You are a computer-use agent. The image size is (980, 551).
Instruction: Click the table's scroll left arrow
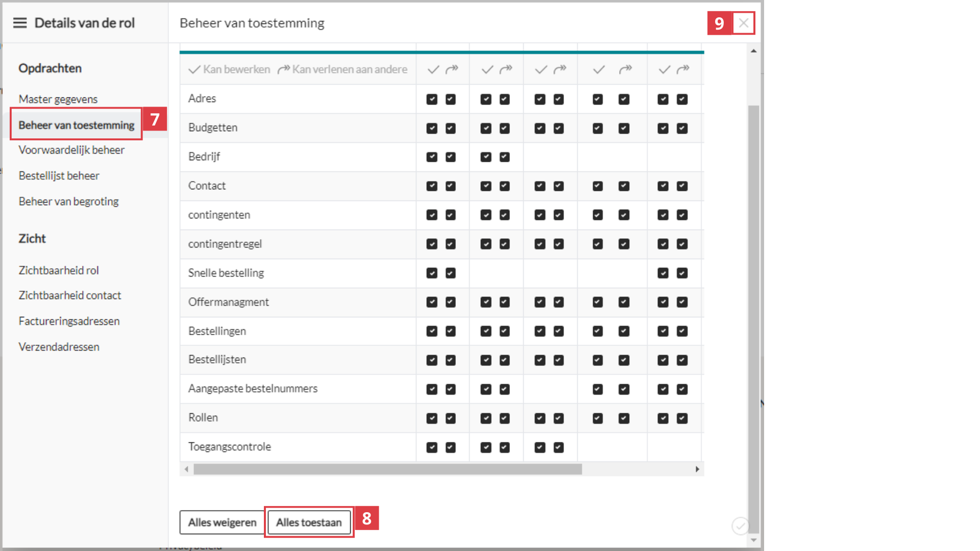(186, 469)
